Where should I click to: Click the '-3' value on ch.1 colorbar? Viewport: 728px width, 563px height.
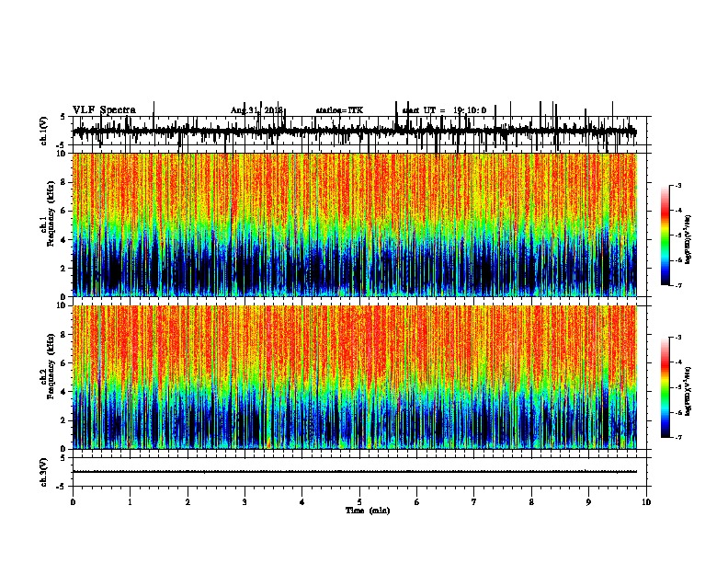tap(678, 185)
